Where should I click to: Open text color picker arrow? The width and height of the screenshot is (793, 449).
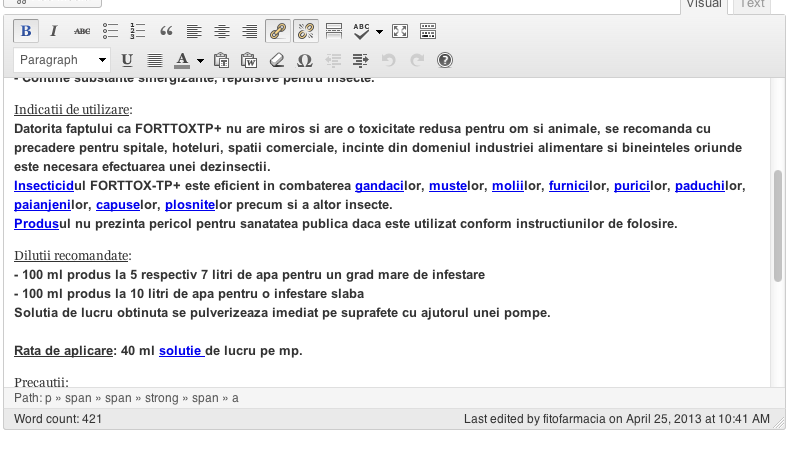pos(200,61)
